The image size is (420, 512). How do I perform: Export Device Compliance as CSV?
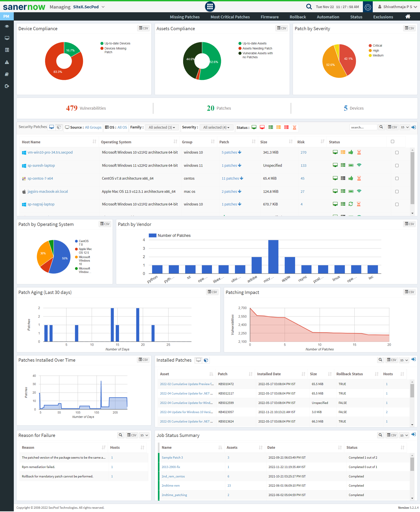pos(144,28)
